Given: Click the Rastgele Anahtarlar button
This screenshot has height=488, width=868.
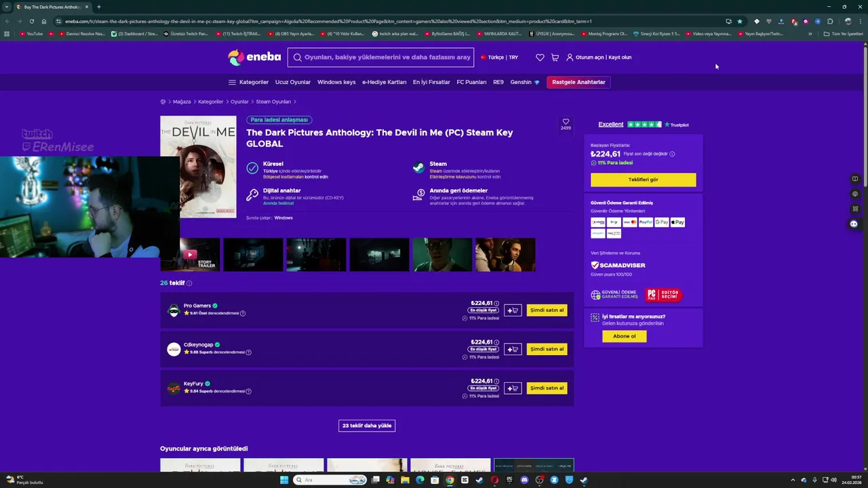Looking at the screenshot, I should 578,82.
